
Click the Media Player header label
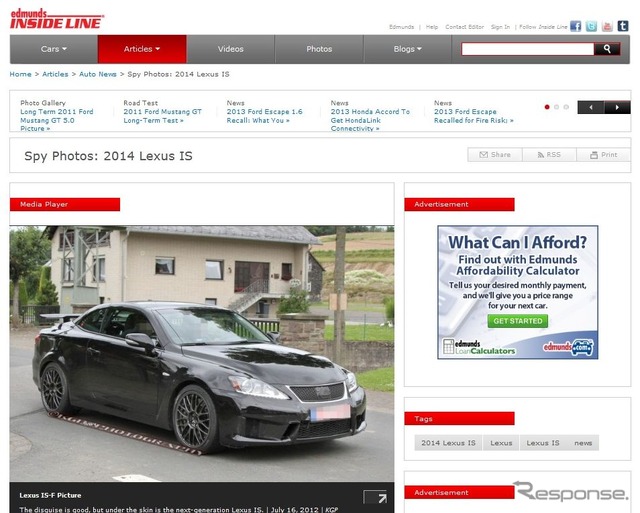coord(65,204)
